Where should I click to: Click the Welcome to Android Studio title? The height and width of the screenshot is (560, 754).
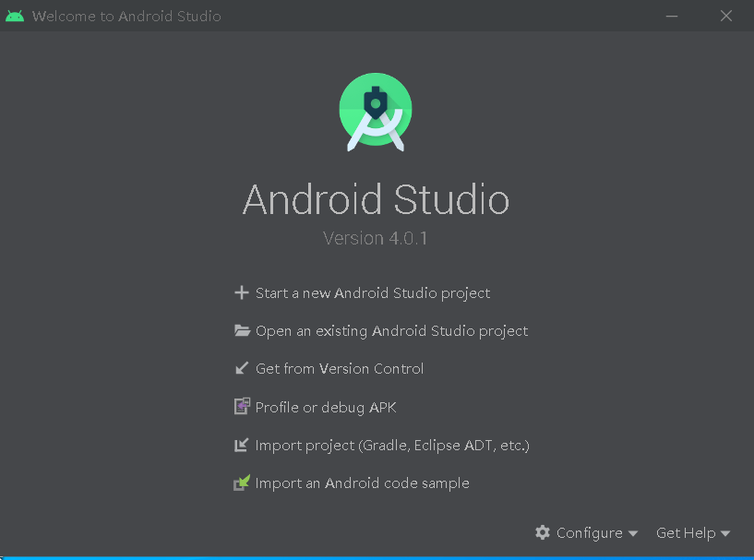126,17
